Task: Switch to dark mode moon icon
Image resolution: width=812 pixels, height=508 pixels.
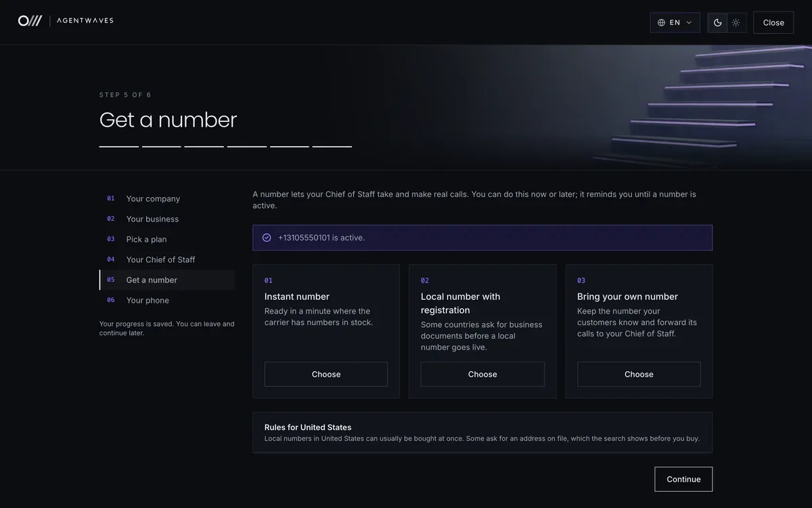Action: coord(718,22)
